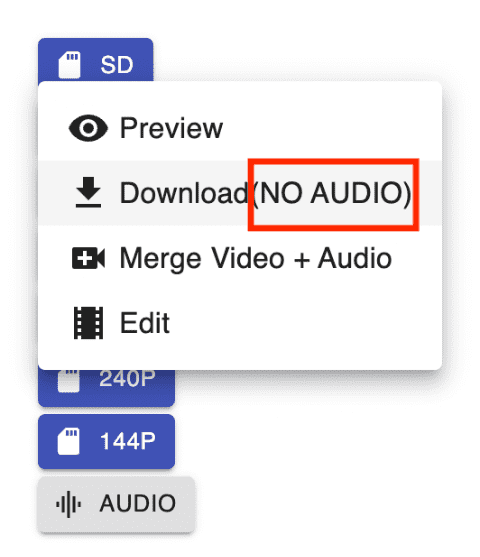Screen dimensions: 480x557
Task: Select the Preview menu entry text
Action: (171, 128)
